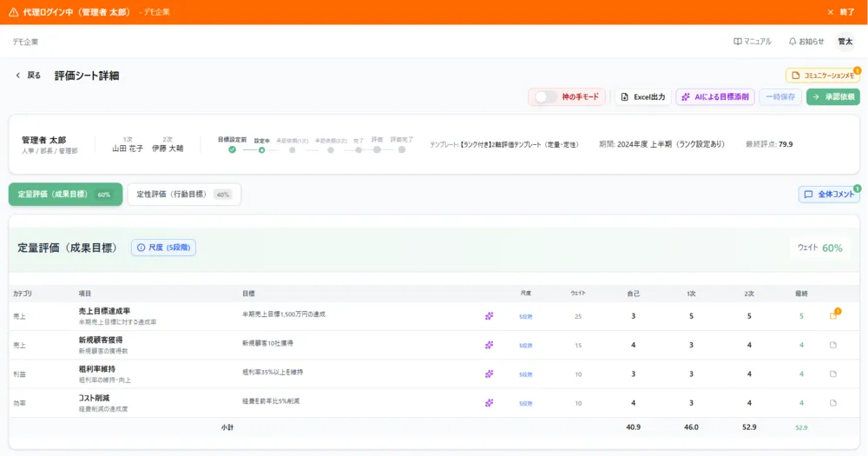Click the AI sparkle icon for 粗利率維持
Image resolution: width=868 pixels, height=456 pixels.
coord(490,374)
